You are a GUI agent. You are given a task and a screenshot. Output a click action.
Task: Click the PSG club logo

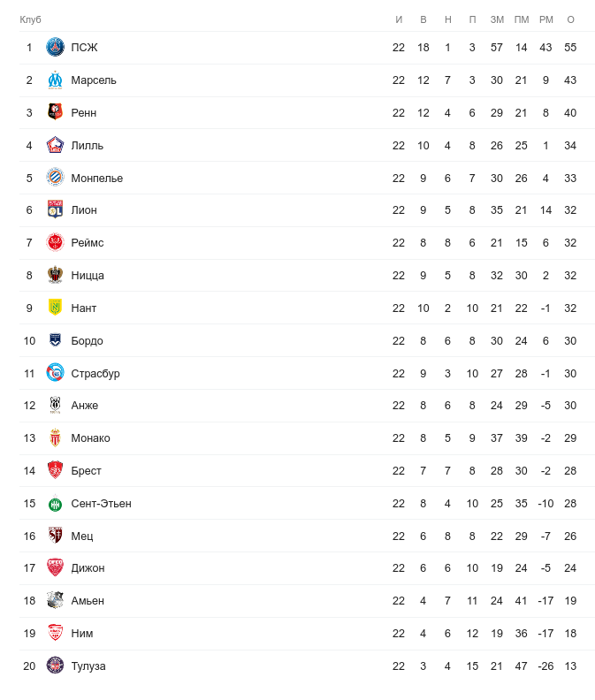[55, 48]
